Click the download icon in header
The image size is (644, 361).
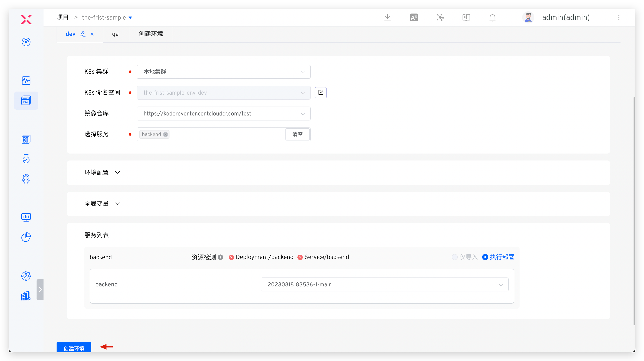coord(387,17)
